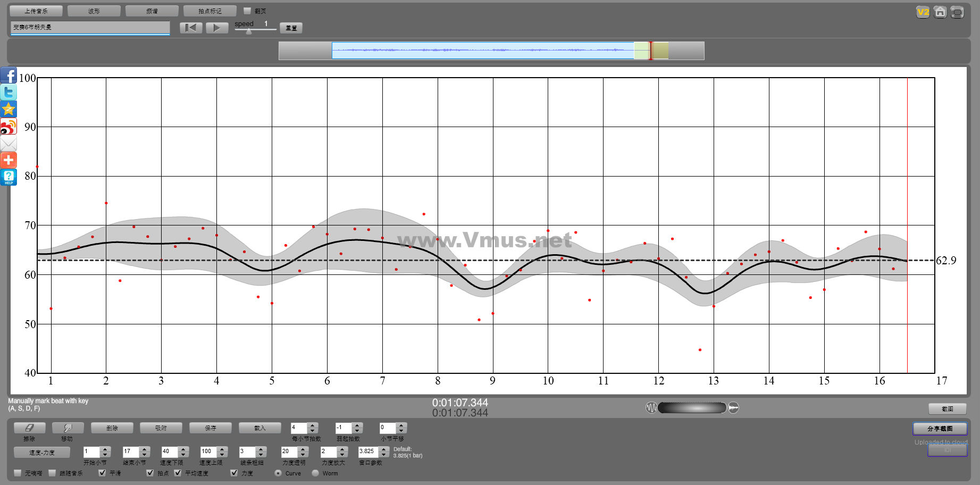
Task: Click the yellow star share icon
Action: tap(9, 110)
